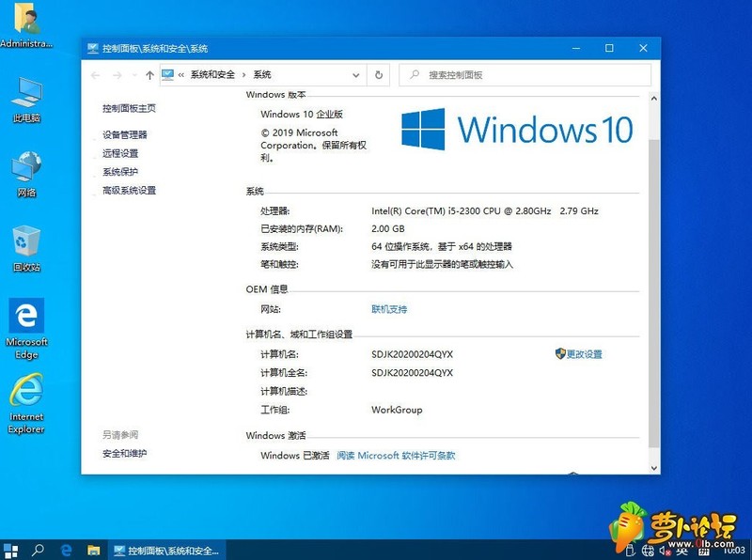Screen dimensions: 752x560
Task: Click 系统 breadcrumb segment
Action: 262,75
